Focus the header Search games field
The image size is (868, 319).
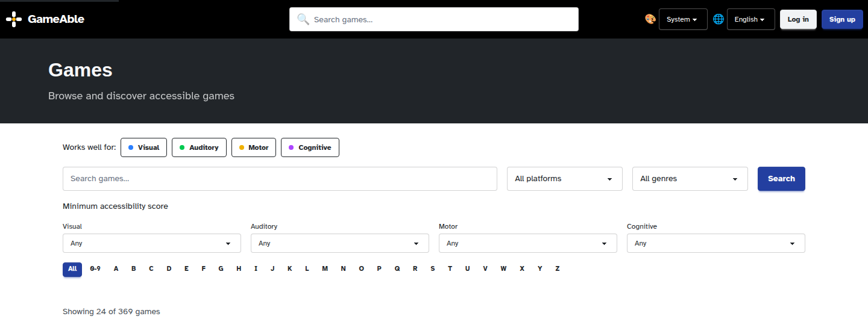tap(434, 19)
